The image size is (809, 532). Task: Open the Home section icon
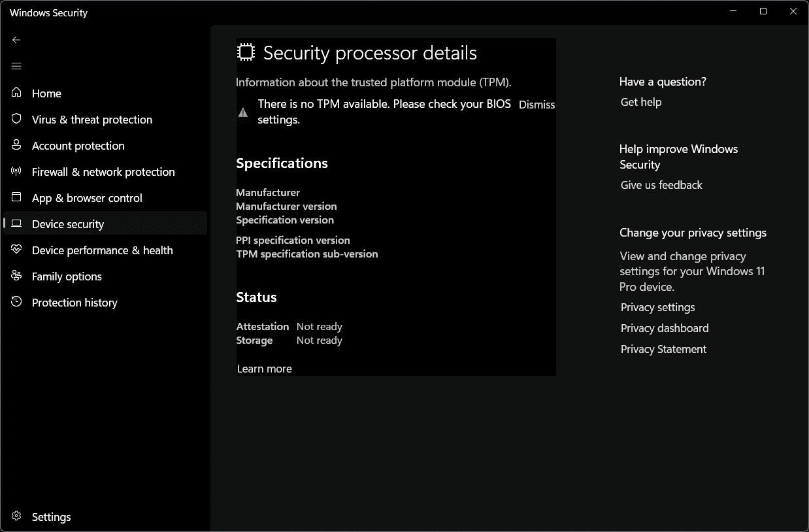point(16,93)
